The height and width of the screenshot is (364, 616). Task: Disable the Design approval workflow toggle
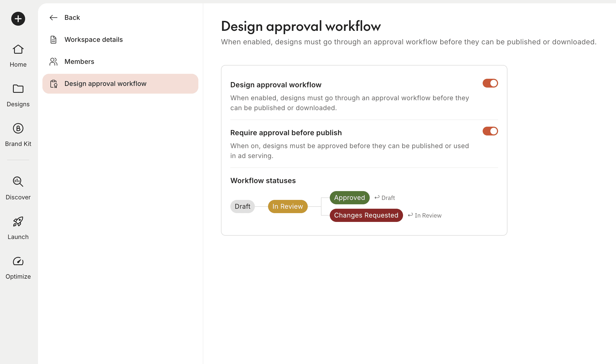490,83
